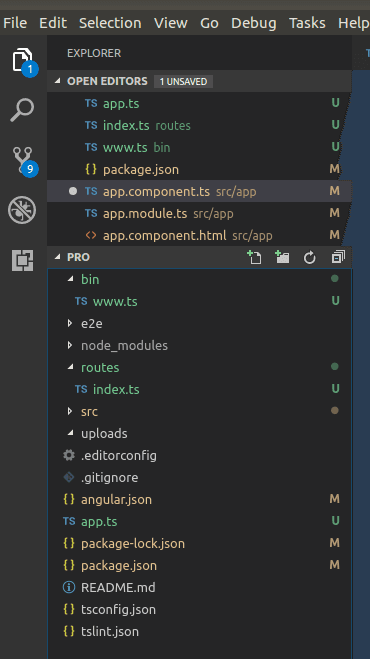The height and width of the screenshot is (659, 370).
Task: Select app.module.ts in Open Editors
Action: [199, 213]
